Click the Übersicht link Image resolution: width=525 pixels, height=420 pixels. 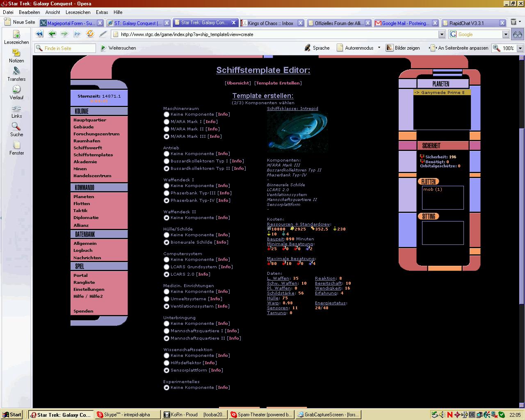coord(238,83)
